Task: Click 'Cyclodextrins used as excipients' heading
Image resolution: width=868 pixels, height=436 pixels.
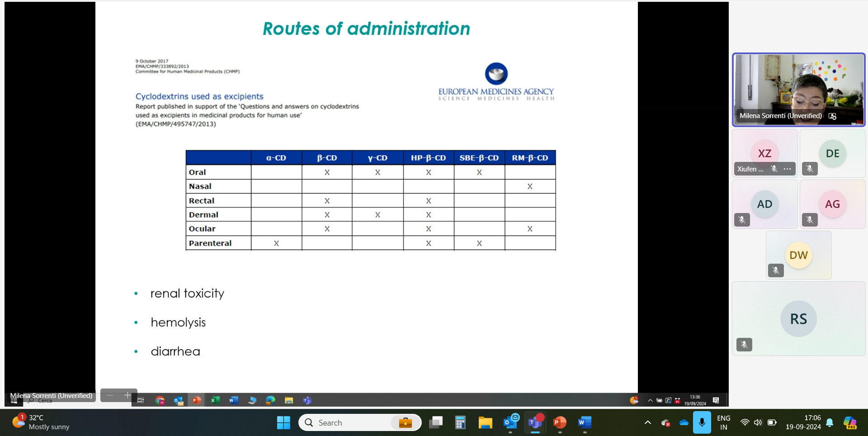Action: pos(199,96)
